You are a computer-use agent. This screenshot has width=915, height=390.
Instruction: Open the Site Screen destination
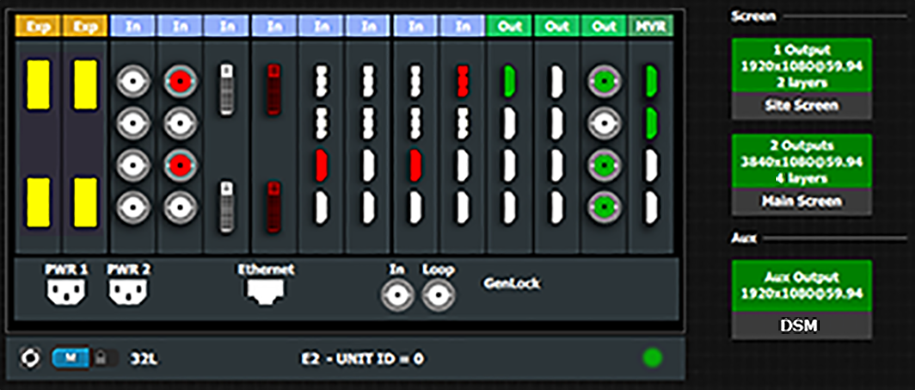coord(802,79)
